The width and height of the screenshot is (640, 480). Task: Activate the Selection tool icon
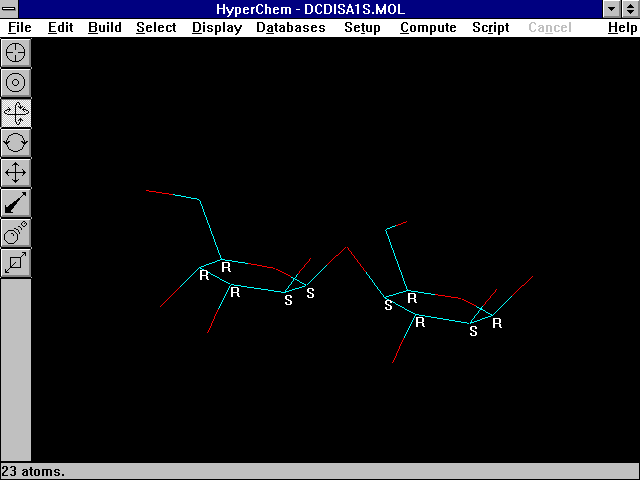point(16,82)
